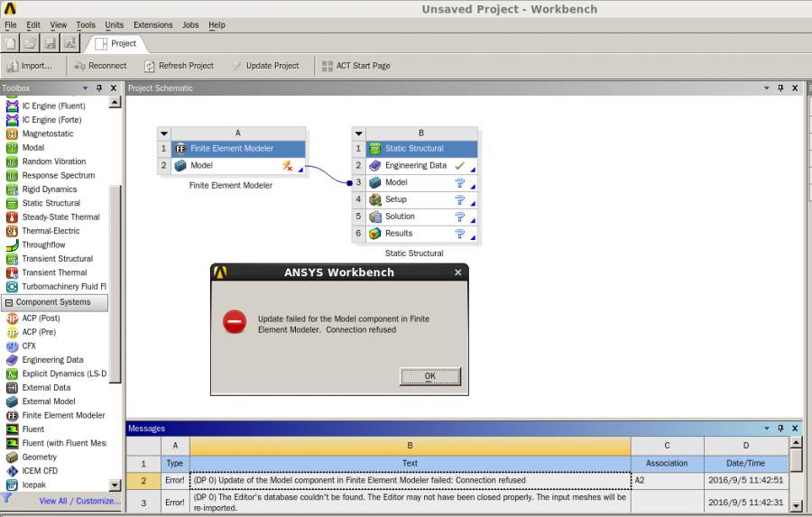Open the Help menu
The image size is (812, 517).
point(217,25)
